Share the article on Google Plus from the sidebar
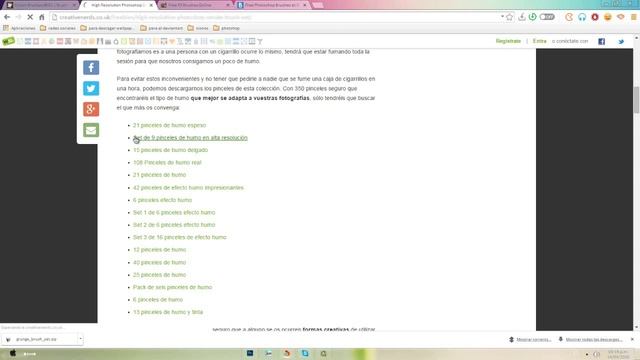 pos(91,109)
